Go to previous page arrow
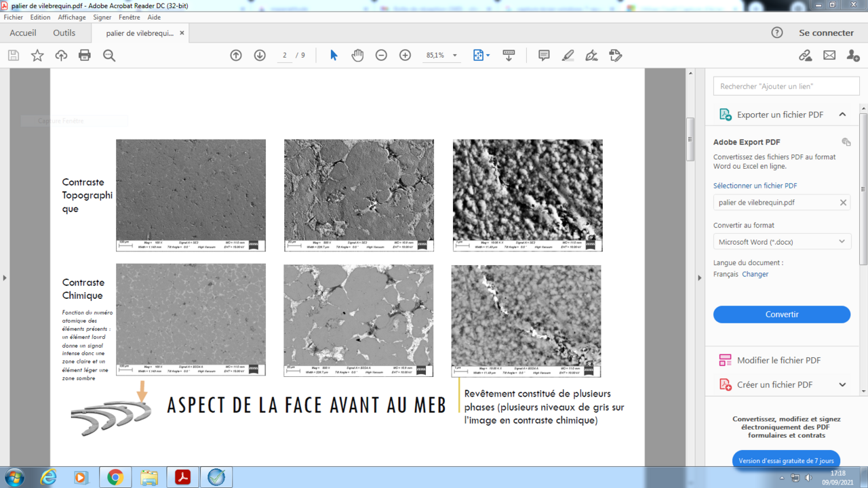 click(236, 56)
